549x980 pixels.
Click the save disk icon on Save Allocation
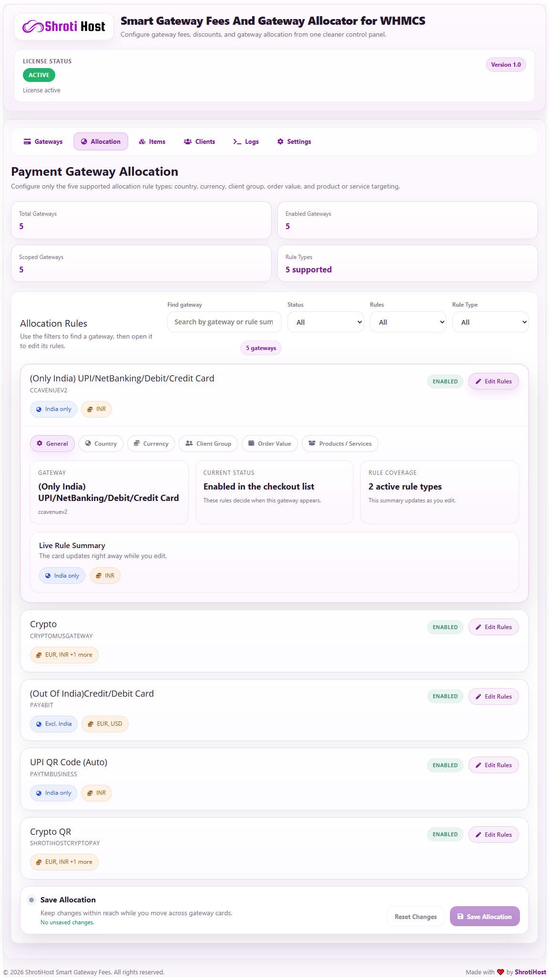460,916
